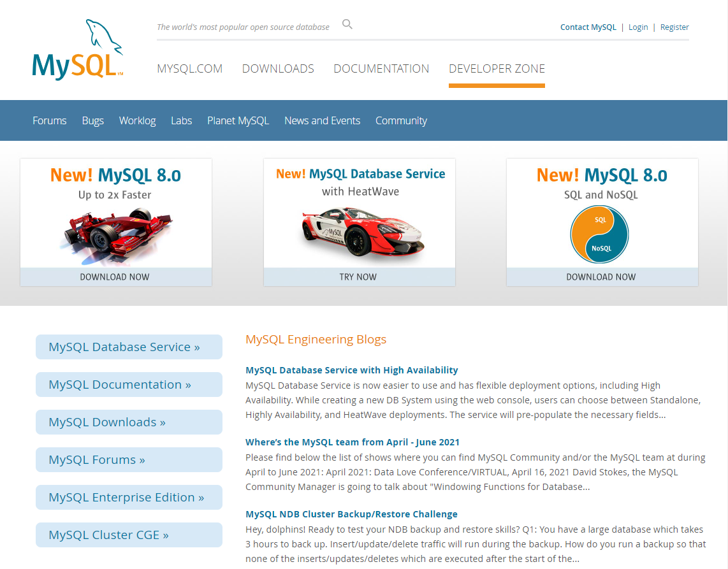Viewport: 728px width, 569px height.
Task: Click the MySQL Forums » button
Action: [x=129, y=459]
